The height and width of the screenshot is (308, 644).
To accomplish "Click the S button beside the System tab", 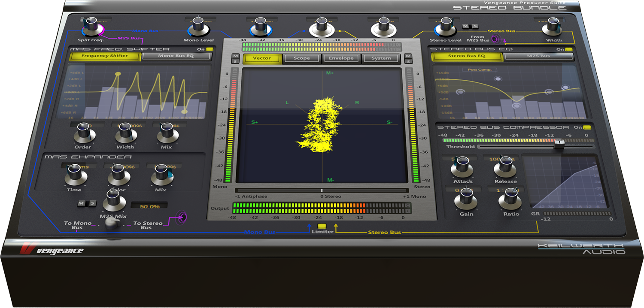I will click(408, 61).
